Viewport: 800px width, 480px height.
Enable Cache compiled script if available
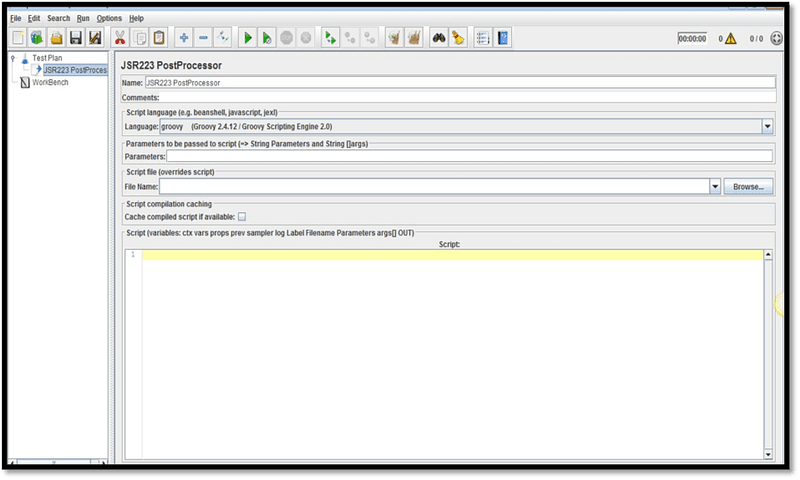tap(241, 216)
